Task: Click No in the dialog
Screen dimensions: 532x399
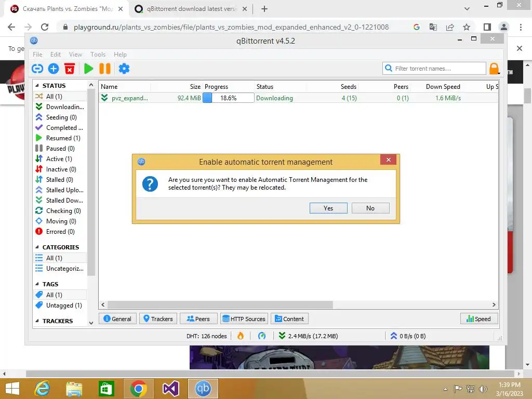Action: (370, 208)
